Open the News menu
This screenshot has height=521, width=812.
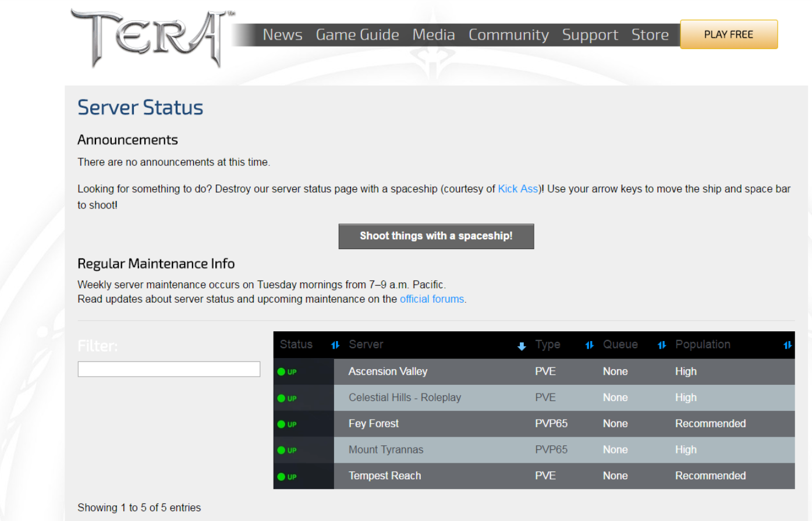tap(282, 35)
